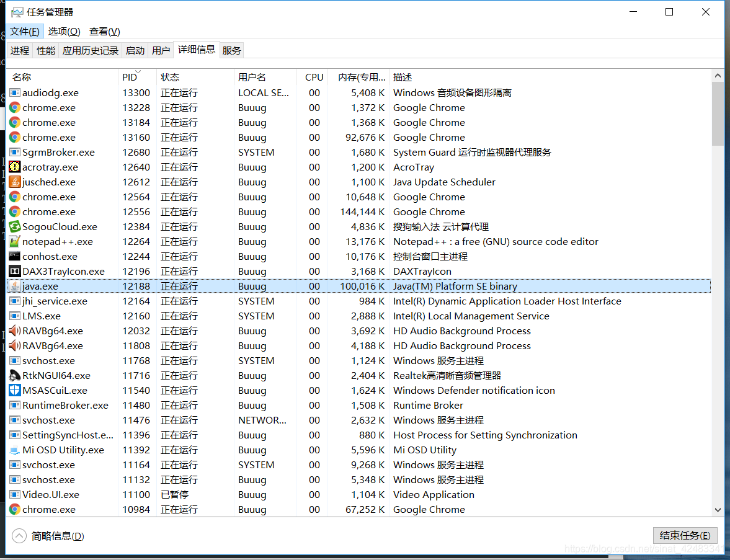Image resolution: width=730 pixels, height=560 pixels.
Task: Click the 100,016 K memory value
Action: (362, 287)
